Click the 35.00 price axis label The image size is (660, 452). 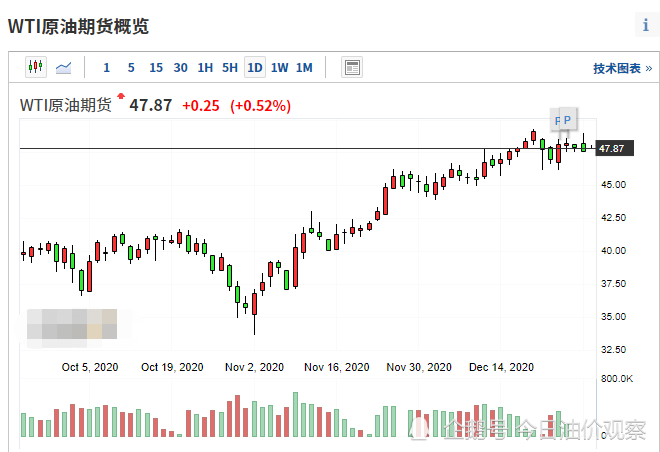point(613,316)
